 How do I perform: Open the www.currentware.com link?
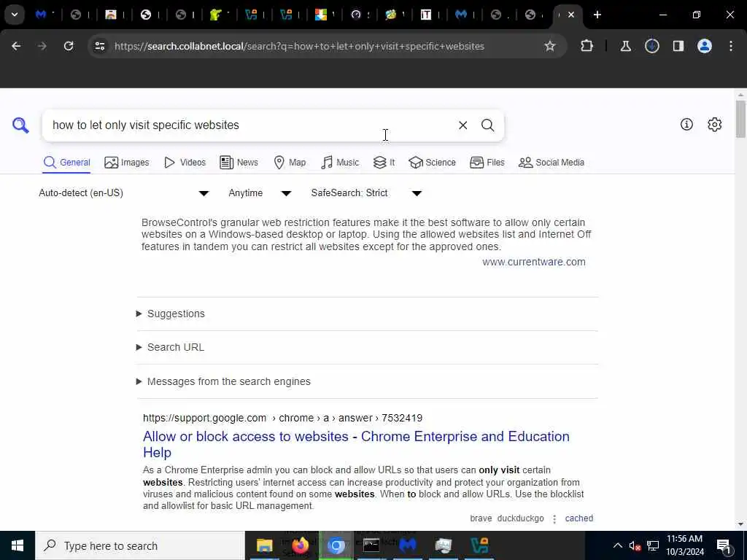point(533,262)
